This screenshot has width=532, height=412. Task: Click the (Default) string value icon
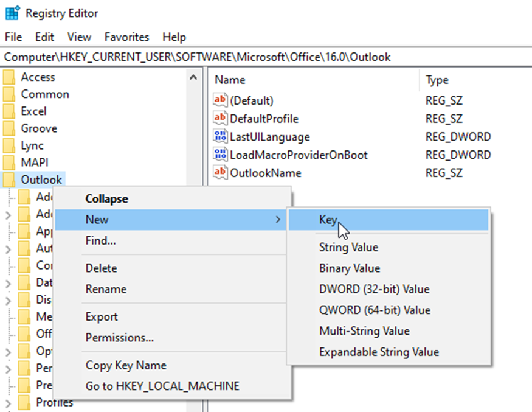220,100
